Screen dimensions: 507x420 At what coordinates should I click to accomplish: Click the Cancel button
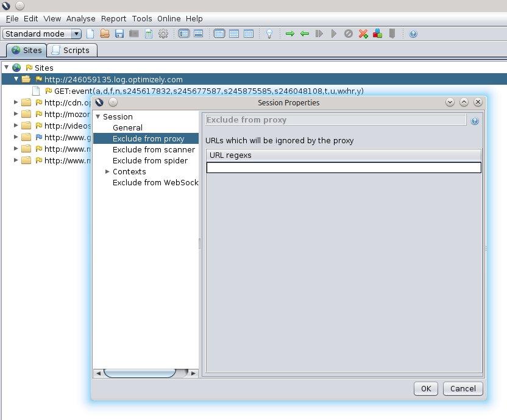tap(463, 388)
